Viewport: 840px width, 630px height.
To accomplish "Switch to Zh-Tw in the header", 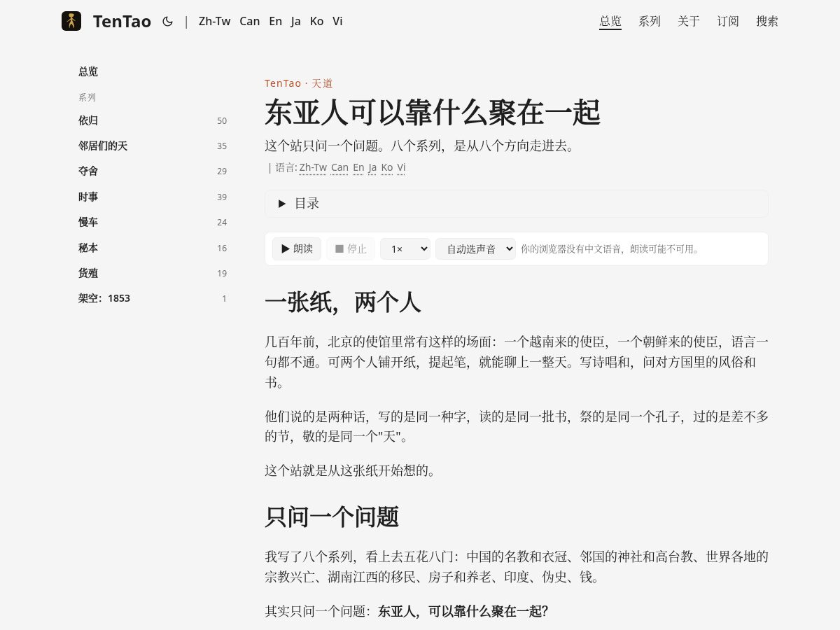I will (x=215, y=21).
